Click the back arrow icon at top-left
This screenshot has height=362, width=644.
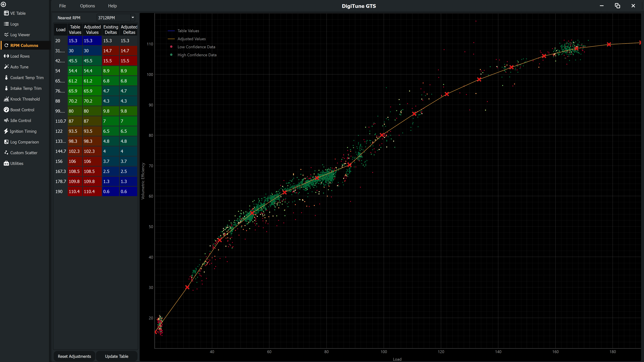[x=4, y=4]
